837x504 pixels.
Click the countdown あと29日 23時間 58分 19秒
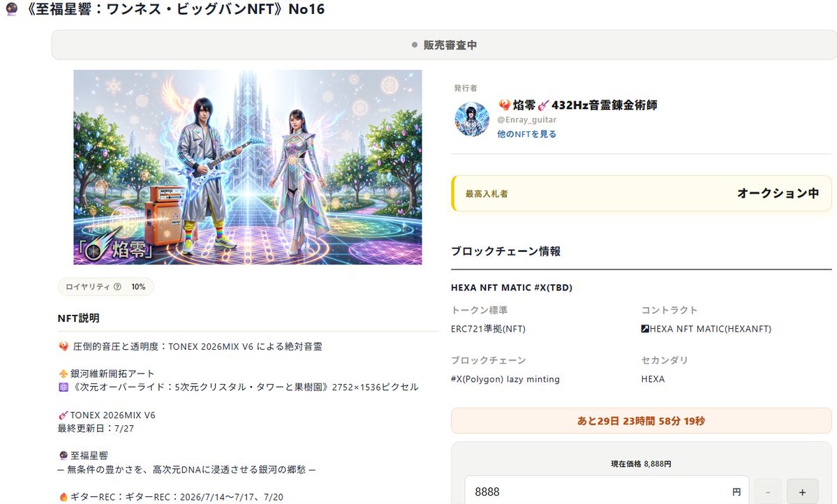point(641,421)
